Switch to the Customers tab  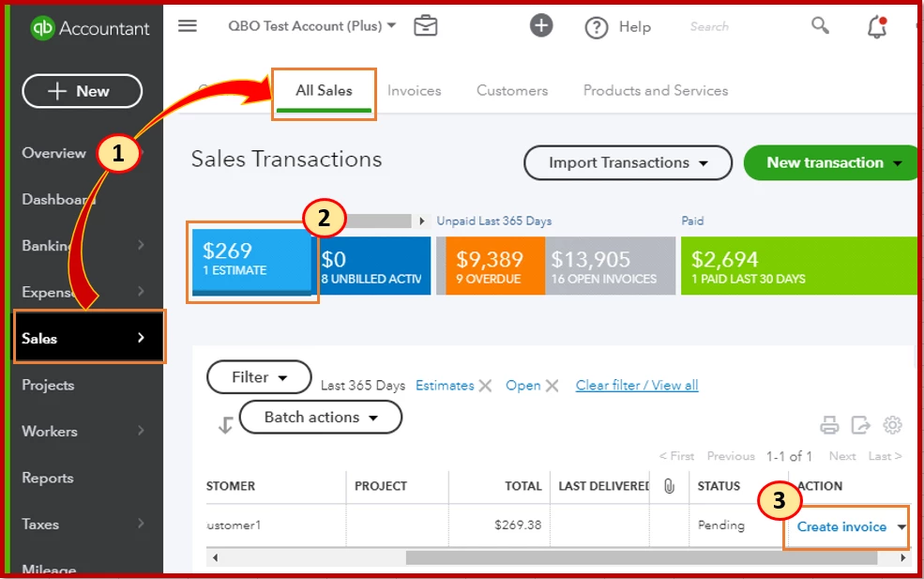click(x=512, y=91)
